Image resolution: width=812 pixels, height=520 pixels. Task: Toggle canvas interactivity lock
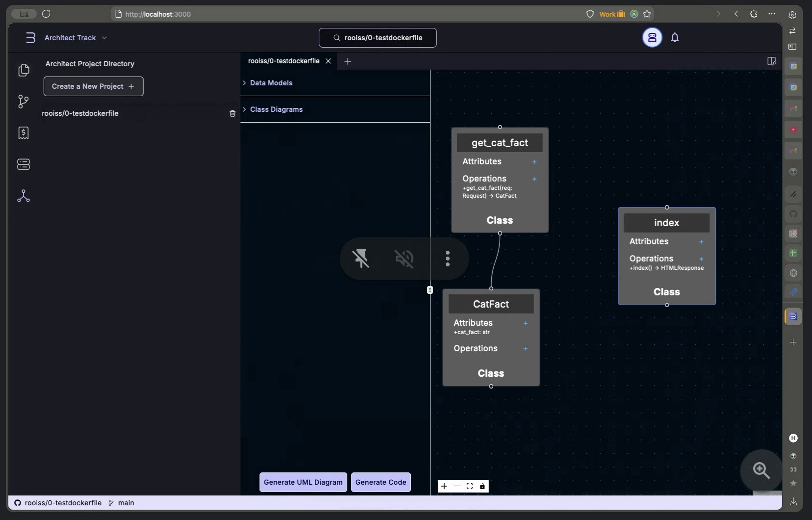point(482,486)
